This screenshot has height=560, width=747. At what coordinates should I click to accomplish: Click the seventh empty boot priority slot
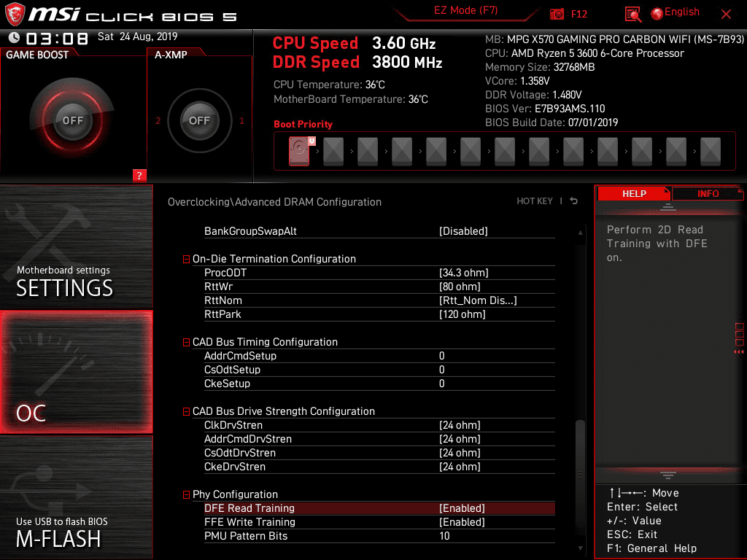tap(539, 152)
